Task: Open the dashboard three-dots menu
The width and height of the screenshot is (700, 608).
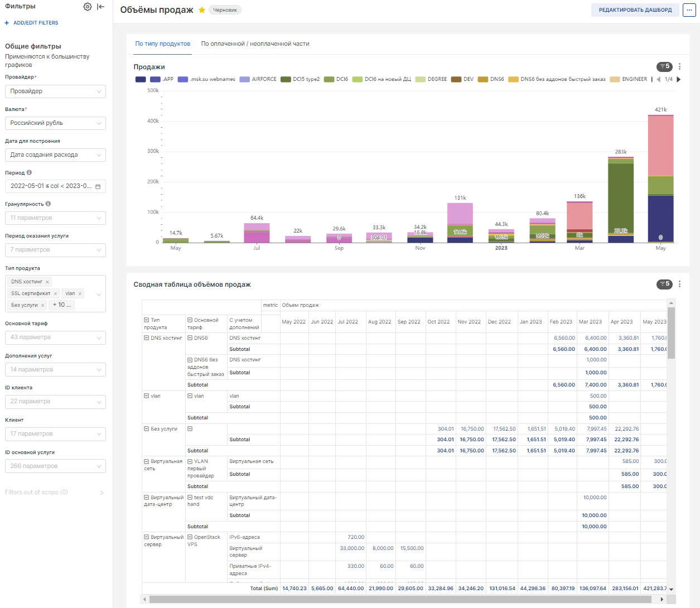Action: (689, 10)
